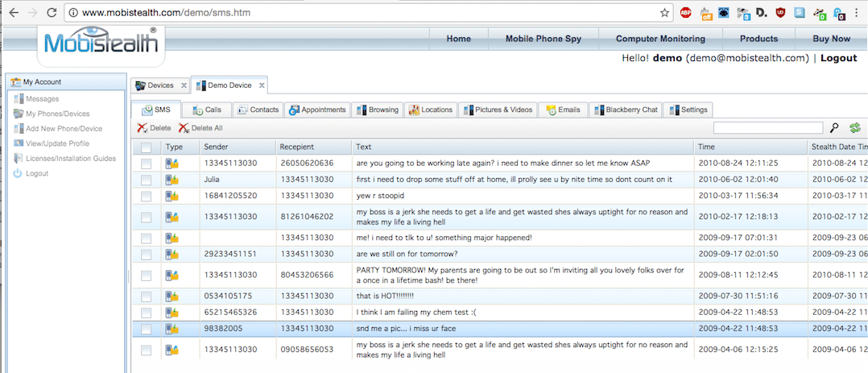Sort by the Type column header
868x373 pixels.
click(180, 147)
